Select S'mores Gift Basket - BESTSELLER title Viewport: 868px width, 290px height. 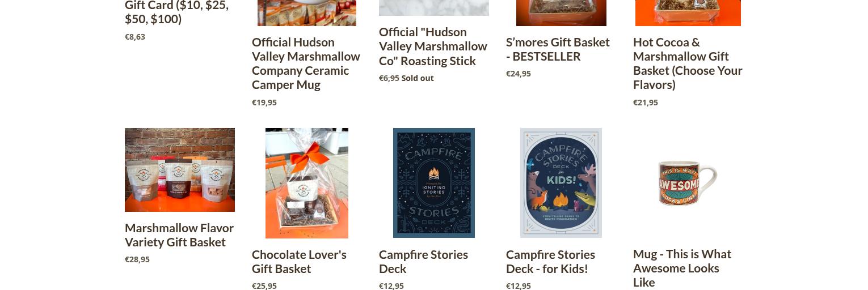(558, 49)
